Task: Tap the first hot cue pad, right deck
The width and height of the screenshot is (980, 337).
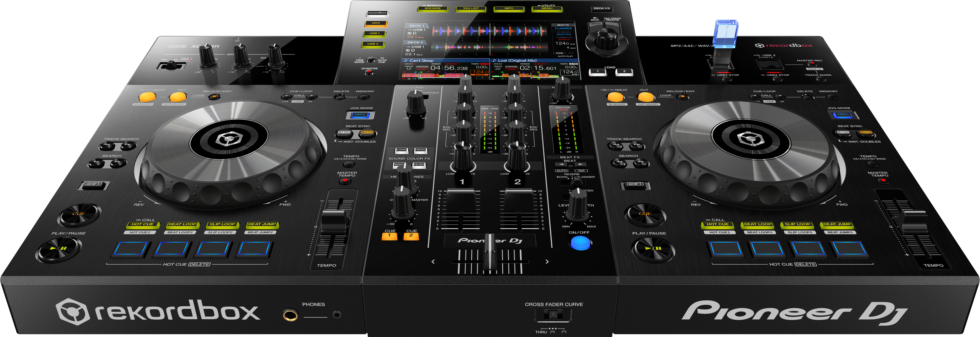Action: tap(726, 249)
